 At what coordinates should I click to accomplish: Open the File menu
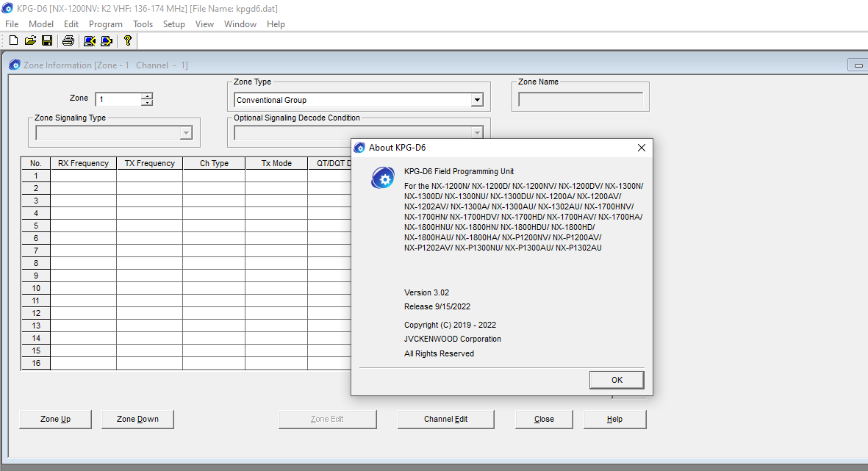click(12, 24)
